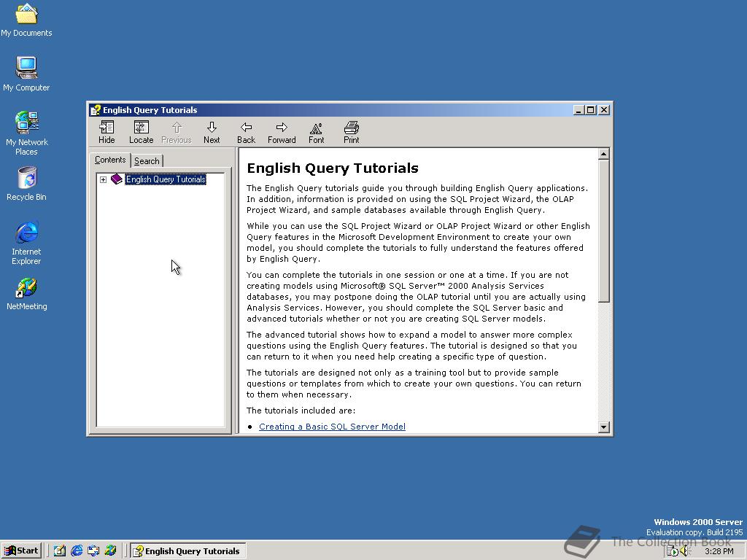Click the scroll down arrow in topic pane
Viewport: 747px width, 560px height.
click(x=603, y=427)
